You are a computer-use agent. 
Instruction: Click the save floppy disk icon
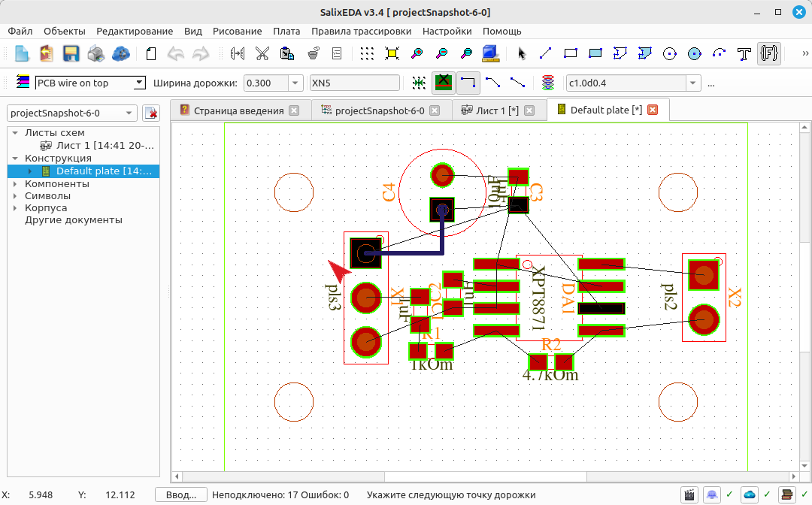pos(71,53)
